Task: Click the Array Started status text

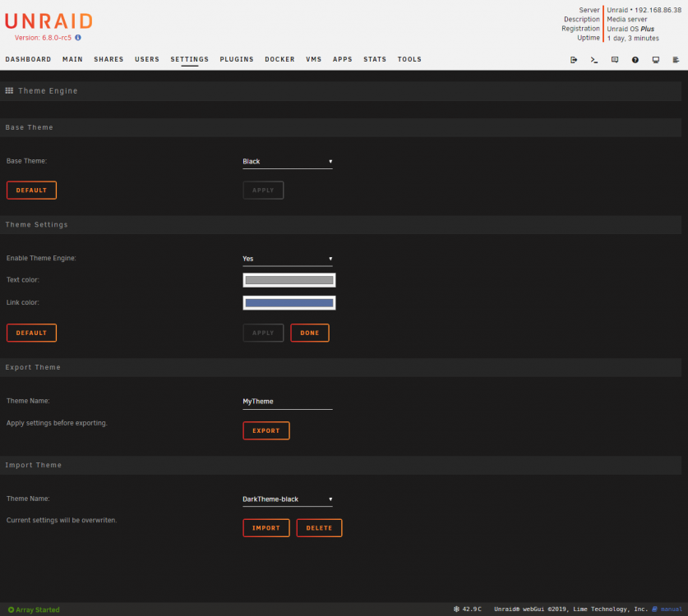Action: coord(38,609)
